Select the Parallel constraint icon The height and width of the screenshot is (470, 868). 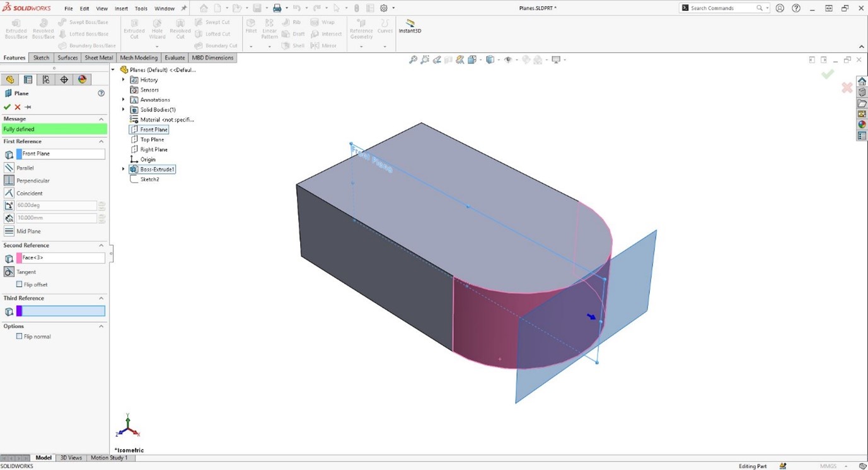point(9,168)
